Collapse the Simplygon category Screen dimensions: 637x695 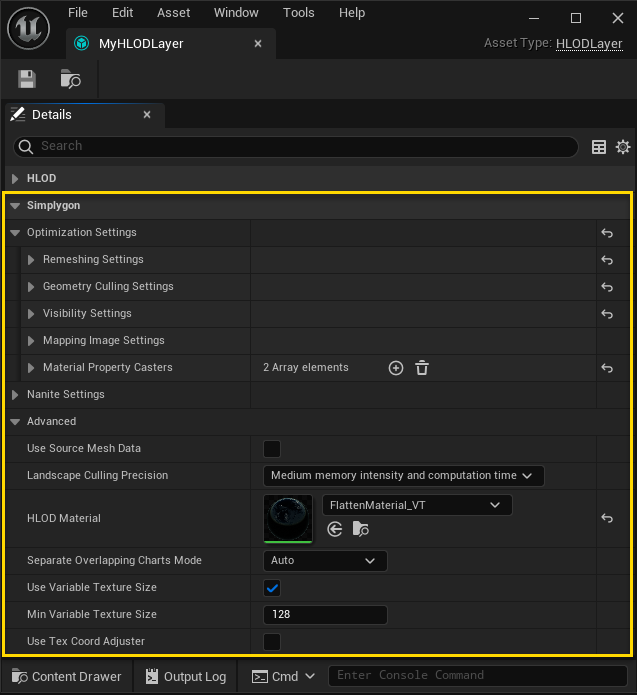[15, 206]
